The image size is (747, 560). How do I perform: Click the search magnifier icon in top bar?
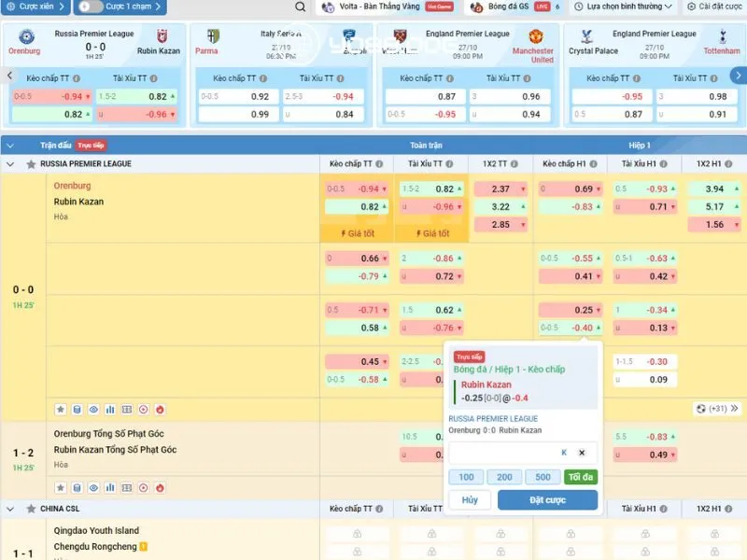(x=300, y=7)
